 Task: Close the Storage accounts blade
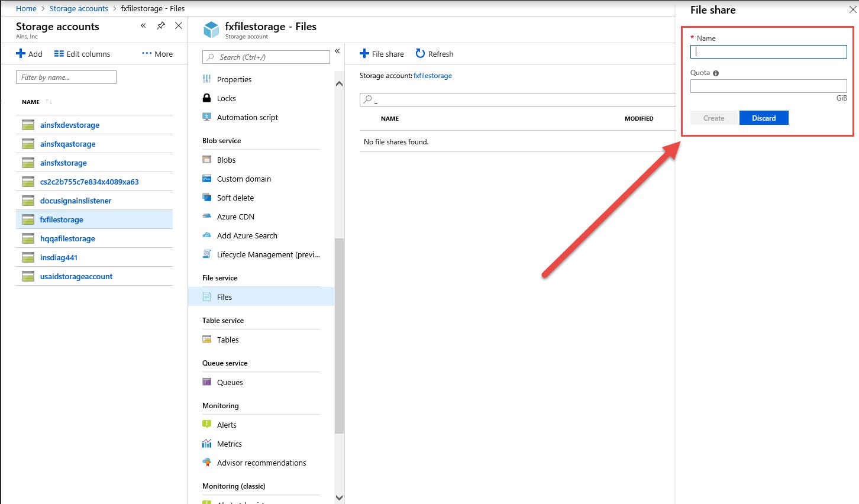click(x=179, y=25)
